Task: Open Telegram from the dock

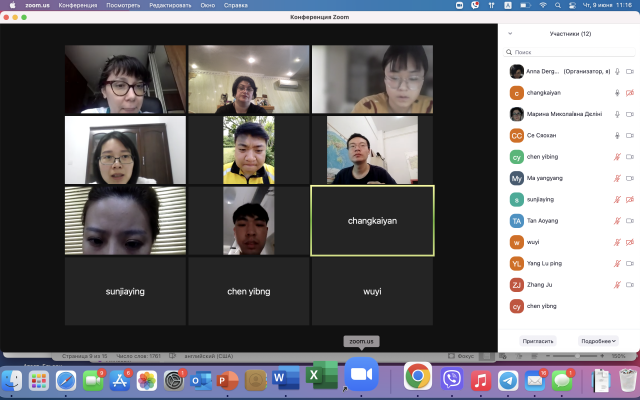Action: (x=508, y=380)
